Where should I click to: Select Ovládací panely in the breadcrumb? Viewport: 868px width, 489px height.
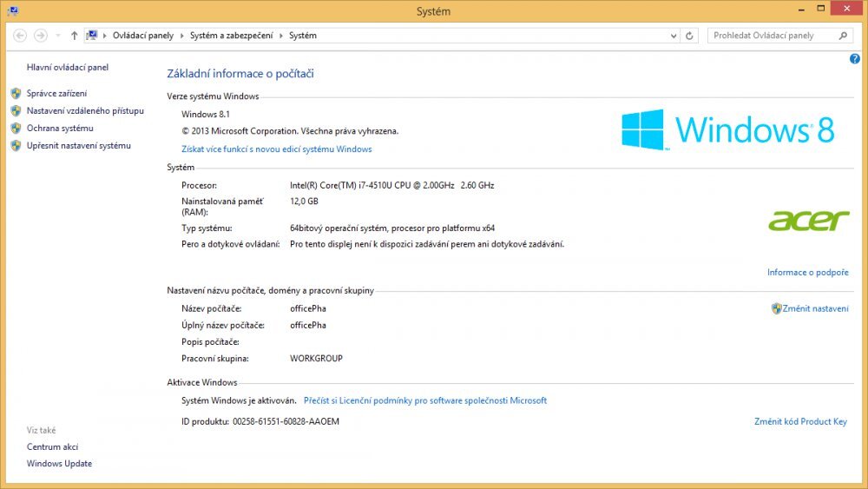point(143,36)
